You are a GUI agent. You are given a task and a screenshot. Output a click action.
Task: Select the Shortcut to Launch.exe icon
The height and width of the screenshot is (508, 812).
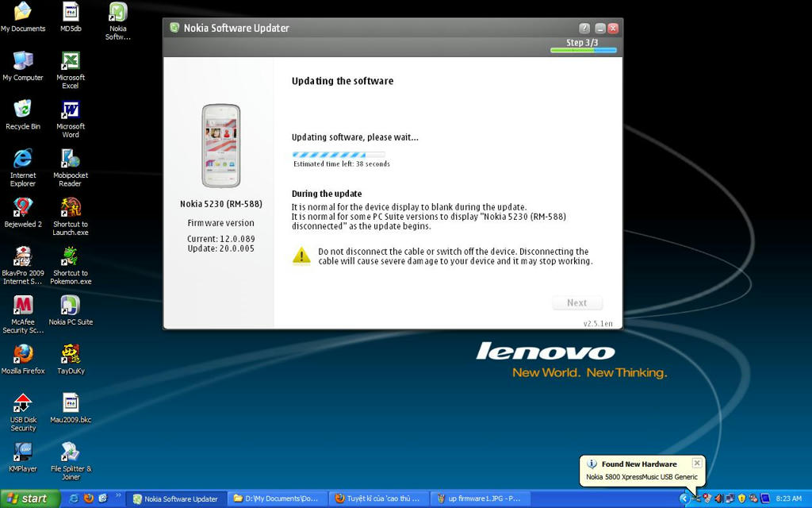[71, 217]
